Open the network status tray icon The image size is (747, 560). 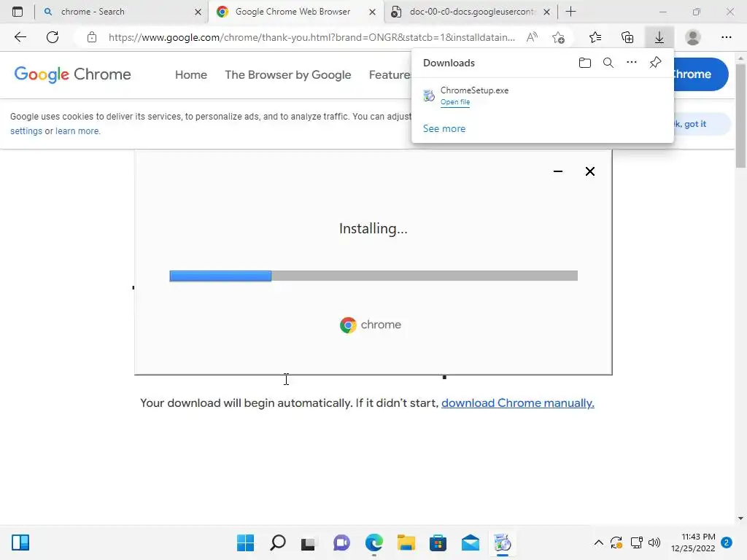tap(636, 542)
